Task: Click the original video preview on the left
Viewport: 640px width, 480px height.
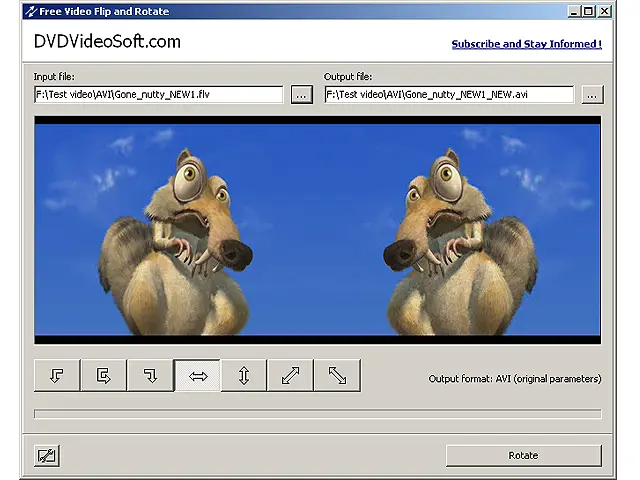Action: pyautogui.click(x=176, y=230)
